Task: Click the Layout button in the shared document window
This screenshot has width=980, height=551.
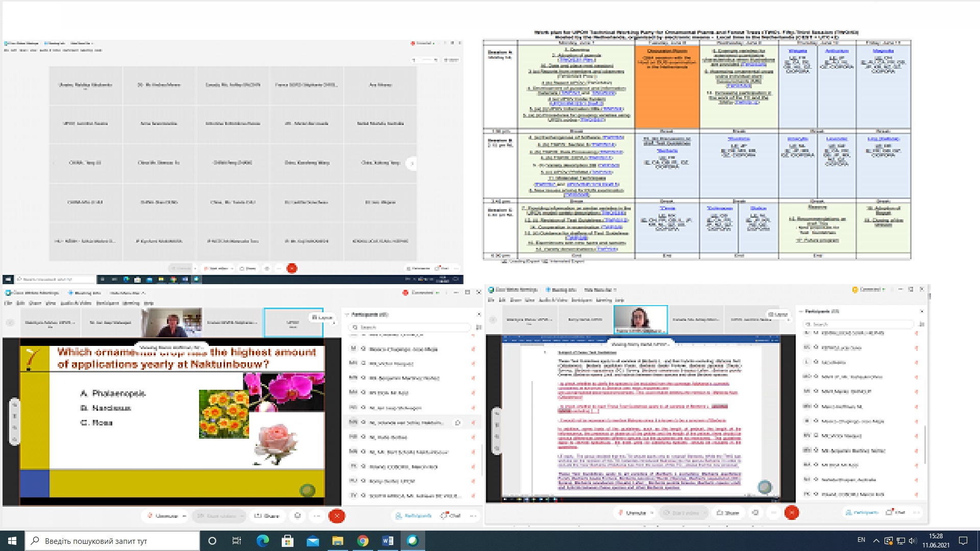Action: click(777, 314)
